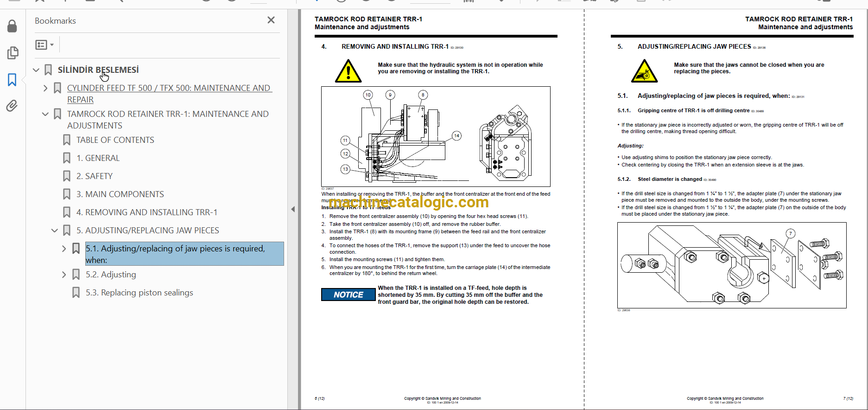Viewport: 868px width, 410px height.
Task: Click 'When the TRR-1 is installed on a TF-feed' notice text
Action: pos(460,295)
